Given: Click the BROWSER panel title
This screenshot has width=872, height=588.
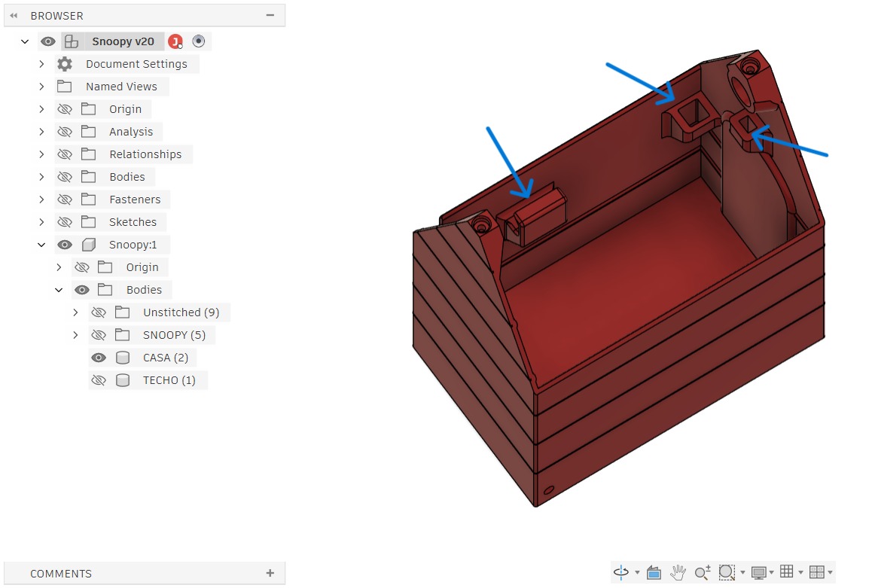Looking at the screenshot, I should click(x=56, y=16).
